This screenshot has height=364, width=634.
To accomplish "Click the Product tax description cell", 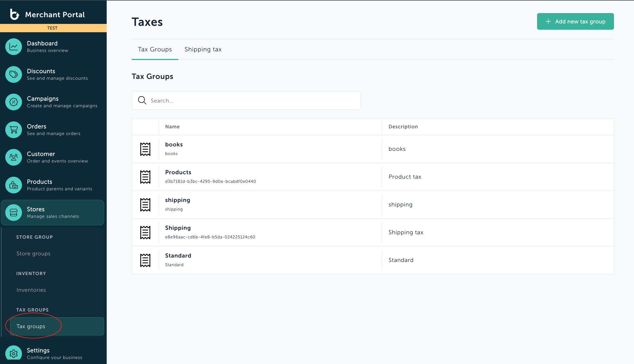I will tap(405, 177).
